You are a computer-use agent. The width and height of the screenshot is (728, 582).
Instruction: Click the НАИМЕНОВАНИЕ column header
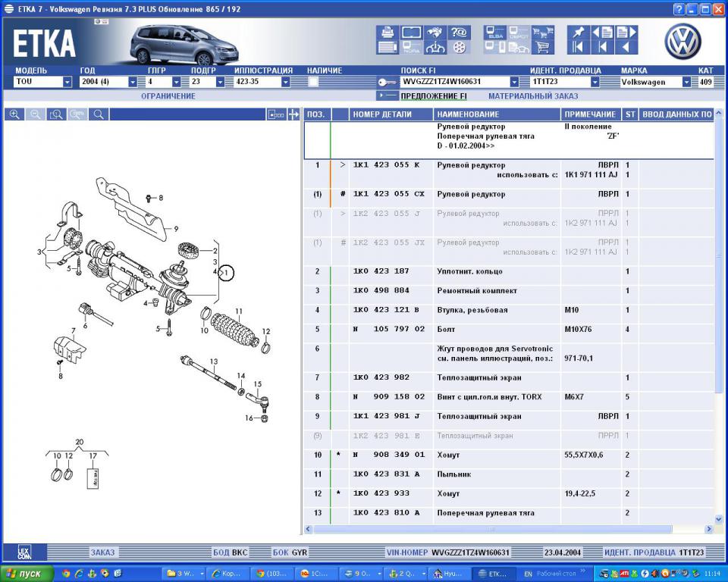coord(497,114)
